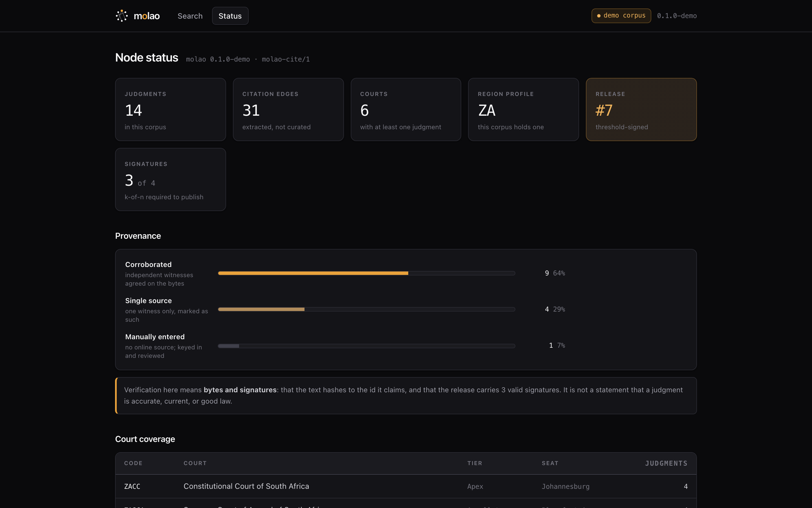The image size is (812, 508).
Task: Select the Region Profile ZA card
Action: 524,110
